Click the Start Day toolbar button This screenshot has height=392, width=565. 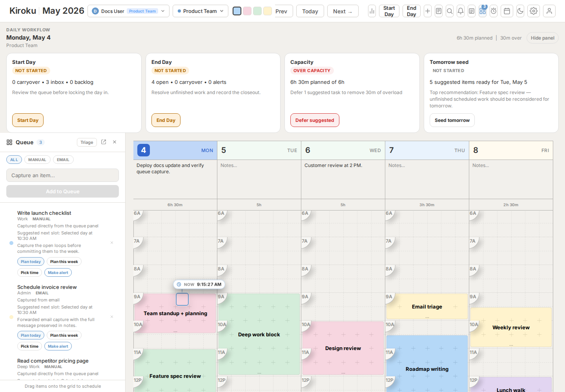pyautogui.click(x=389, y=11)
